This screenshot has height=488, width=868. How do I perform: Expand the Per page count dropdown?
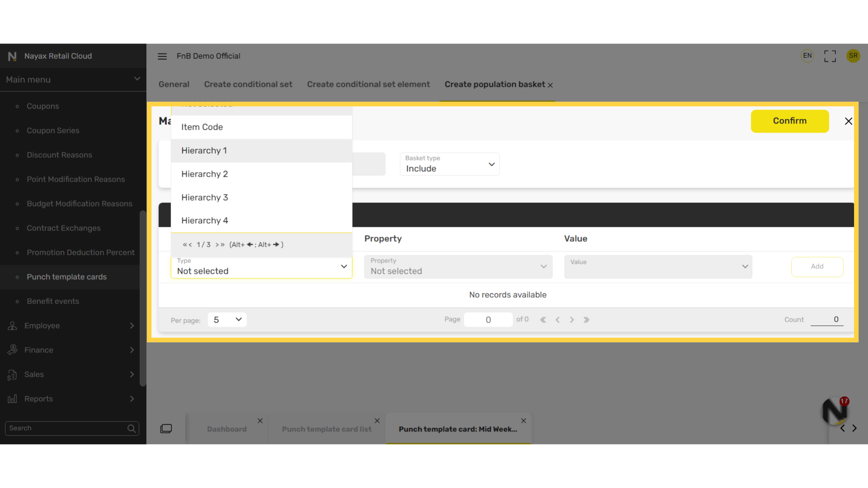point(227,320)
